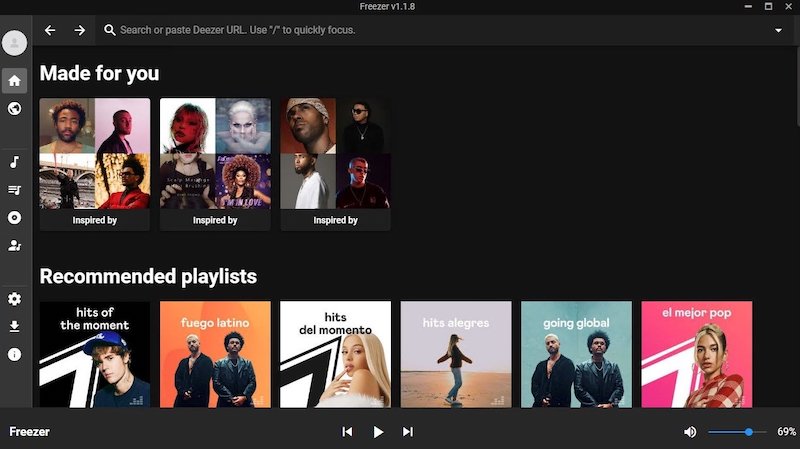Open the Browse globe icon
Viewport: 800px width, 449px height.
tap(14, 108)
